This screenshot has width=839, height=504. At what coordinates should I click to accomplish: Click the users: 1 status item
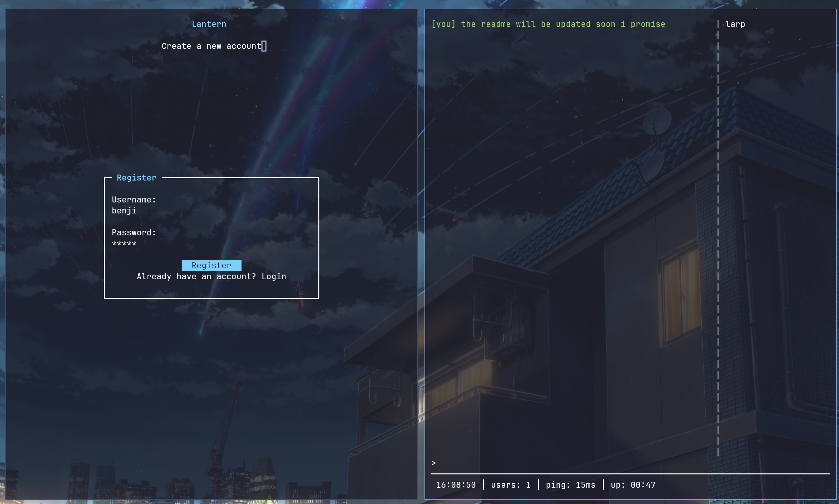510,485
